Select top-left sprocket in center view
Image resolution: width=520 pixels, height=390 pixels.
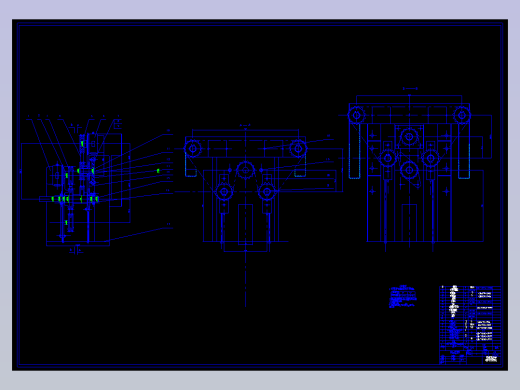point(193,149)
